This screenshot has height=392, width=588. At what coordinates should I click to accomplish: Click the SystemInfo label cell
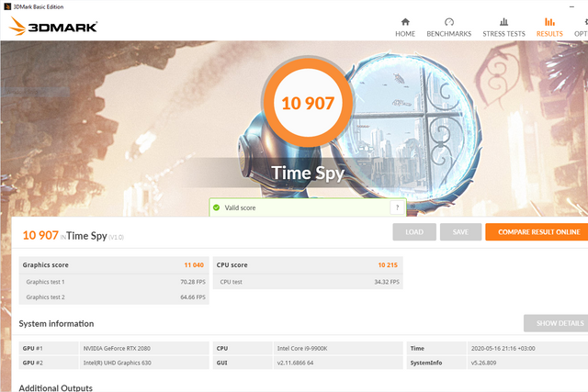[x=436, y=363]
